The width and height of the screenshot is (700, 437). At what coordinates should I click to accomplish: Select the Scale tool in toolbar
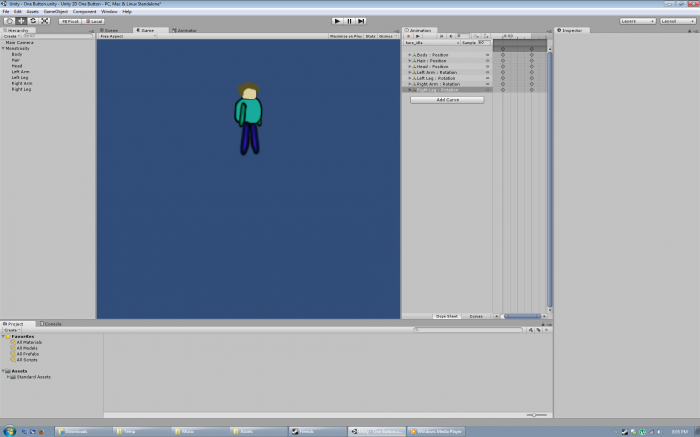point(45,21)
